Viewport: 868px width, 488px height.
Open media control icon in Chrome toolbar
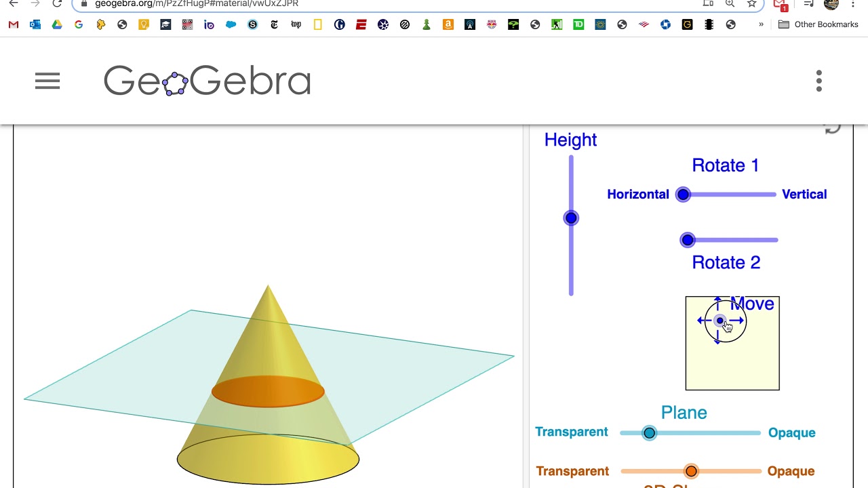808,3
